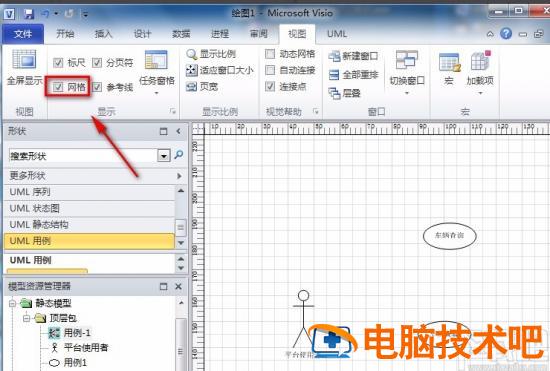Click the New Window (新建窗口) icon

[334, 56]
